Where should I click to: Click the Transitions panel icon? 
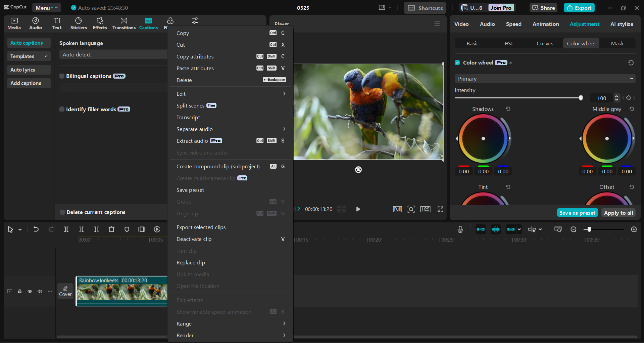click(123, 23)
